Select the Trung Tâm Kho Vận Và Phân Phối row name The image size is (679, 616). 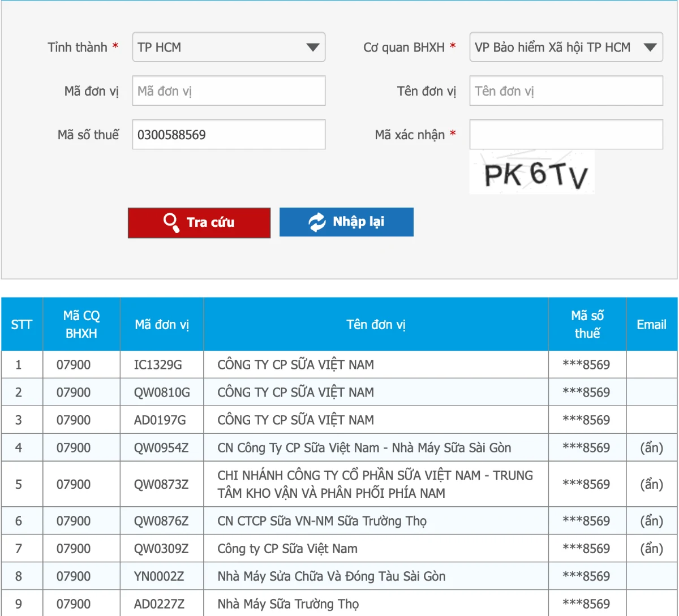coord(375,484)
